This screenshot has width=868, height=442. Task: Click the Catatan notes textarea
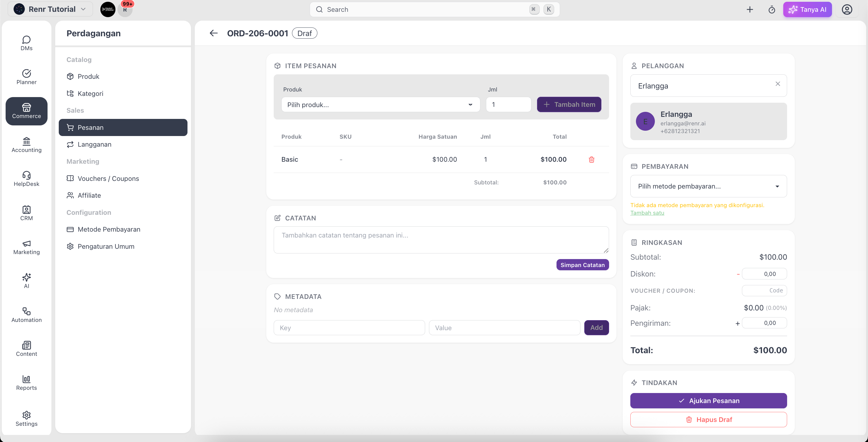click(441, 240)
